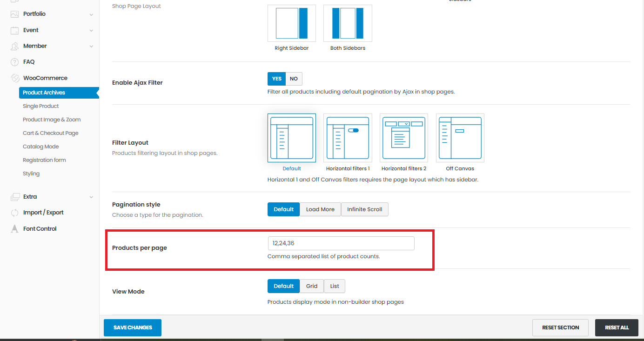Image resolution: width=644 pixels, height=341 pixels.
Task: Go to Catalog Mode submenu
Action: click(41, 147)
